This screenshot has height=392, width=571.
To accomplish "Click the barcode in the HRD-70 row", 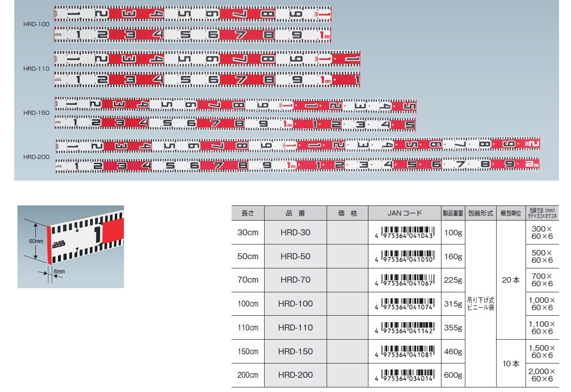I will tap(404, 279).
